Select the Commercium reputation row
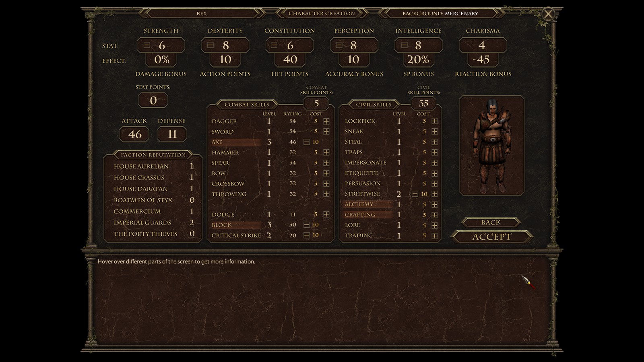Screen dimensions: 644x362 [154, 211]
